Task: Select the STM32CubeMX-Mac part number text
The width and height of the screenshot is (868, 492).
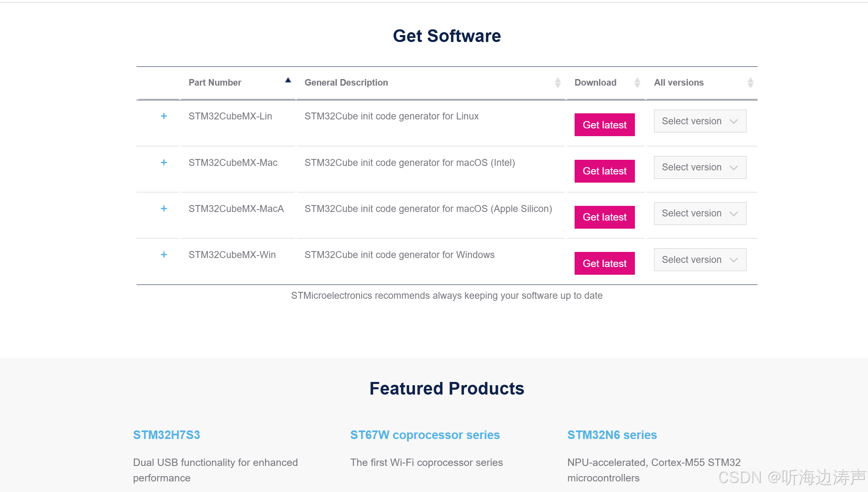Action: [233, 163]
